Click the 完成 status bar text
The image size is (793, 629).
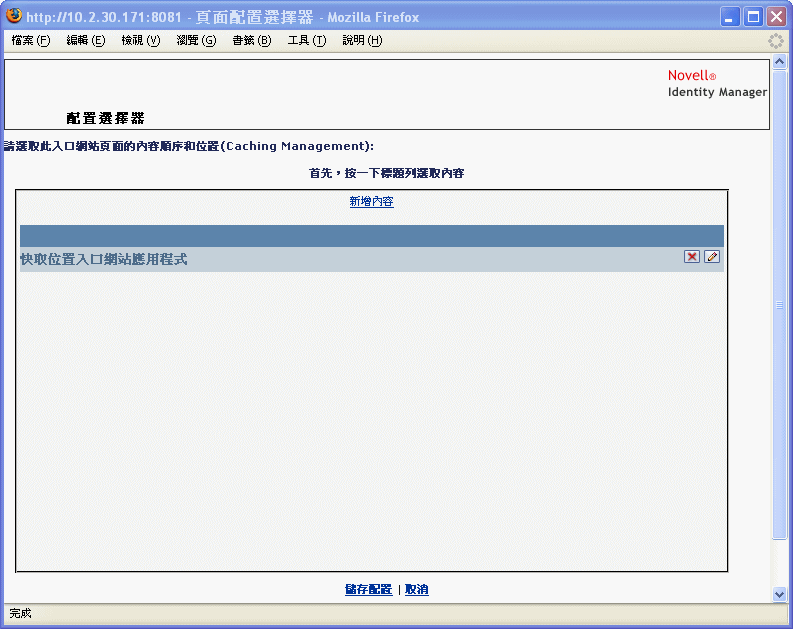point(21,613)
